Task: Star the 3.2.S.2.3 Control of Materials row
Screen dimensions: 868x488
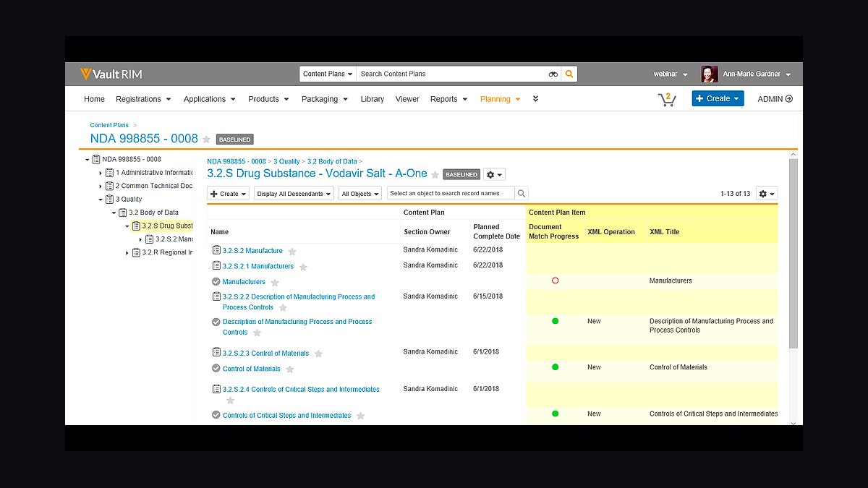Action: tap(318, 354)
